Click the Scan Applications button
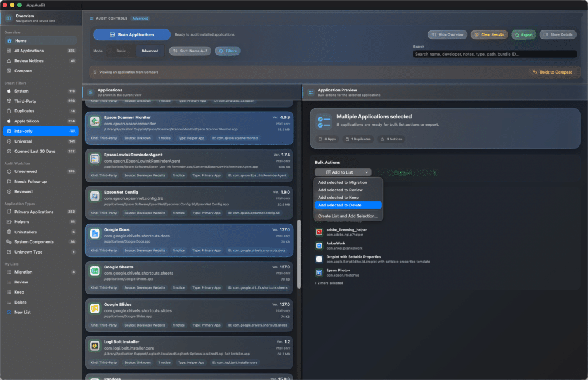This screenshot has height=380, width=588. point(131,34)
